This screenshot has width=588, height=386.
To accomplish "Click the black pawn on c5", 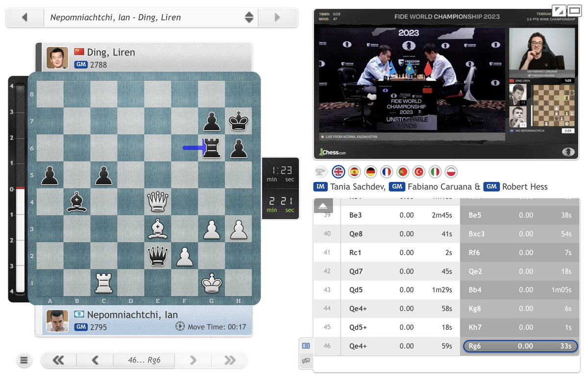I will (x=104, y=175).
